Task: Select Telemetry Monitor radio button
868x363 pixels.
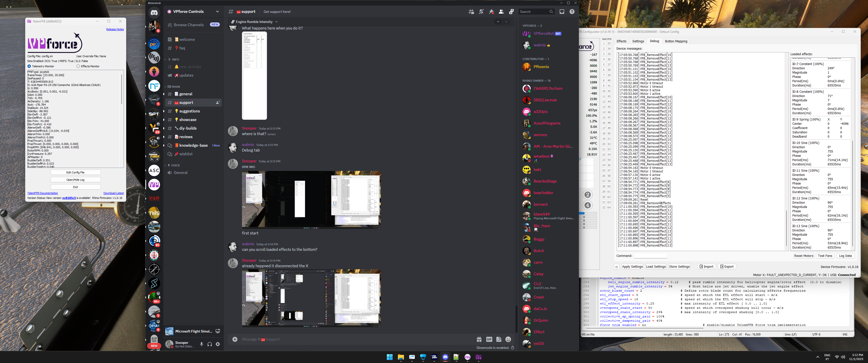Action: tap(29, 66)
